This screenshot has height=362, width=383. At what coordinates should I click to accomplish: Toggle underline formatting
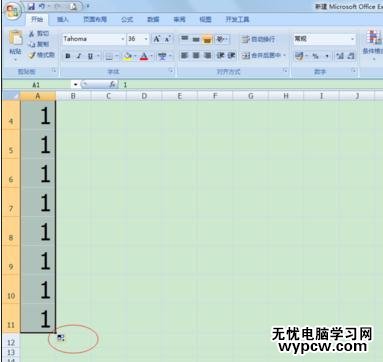pyautogui.click(x=90, y=56)
